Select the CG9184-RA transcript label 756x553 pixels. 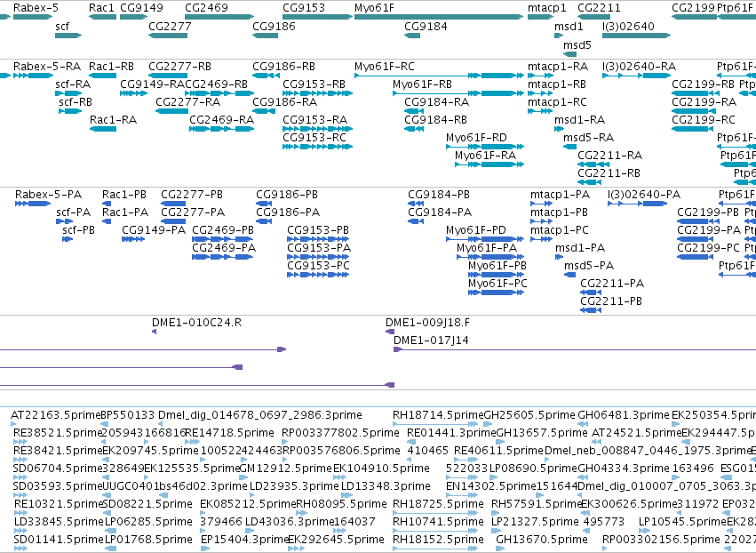click(437, 102)
